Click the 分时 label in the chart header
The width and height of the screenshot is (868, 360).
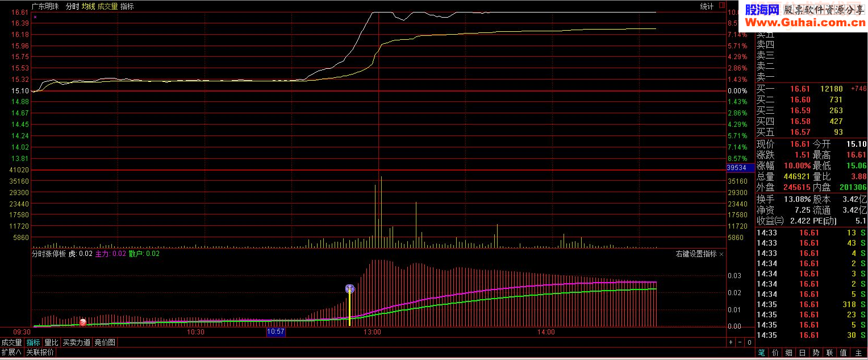[72, 6]
